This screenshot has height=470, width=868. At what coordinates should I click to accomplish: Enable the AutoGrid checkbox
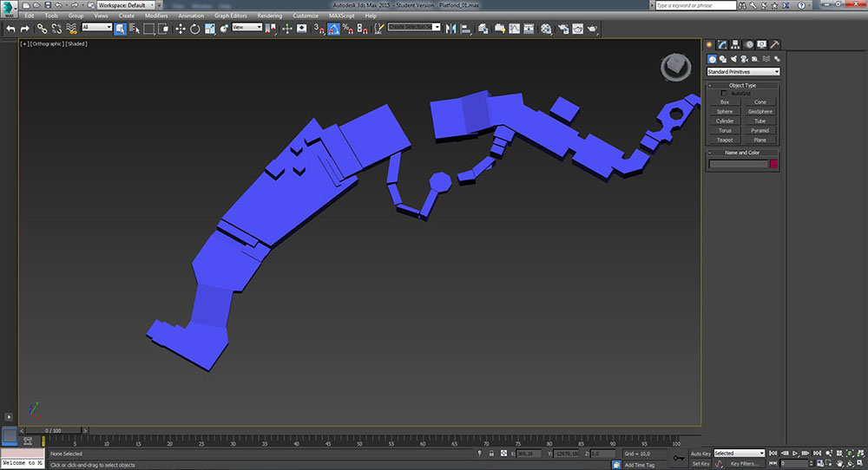725,94
